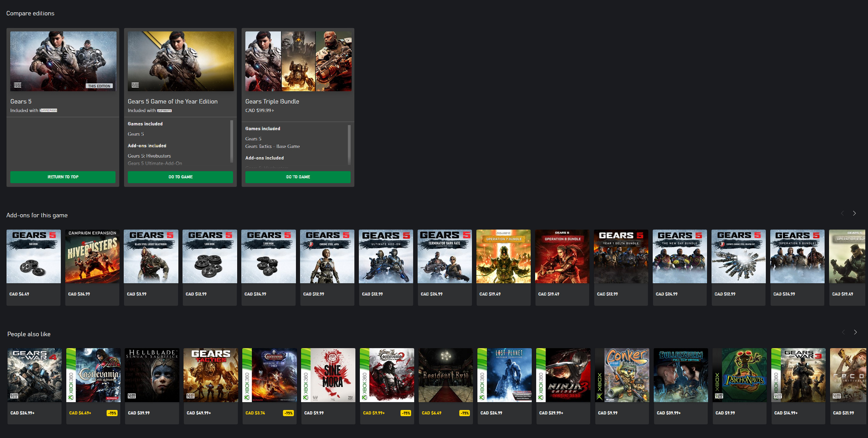
Task: Click GO TO GAME under Game of the Year Edition
Action: pos(180,177)
